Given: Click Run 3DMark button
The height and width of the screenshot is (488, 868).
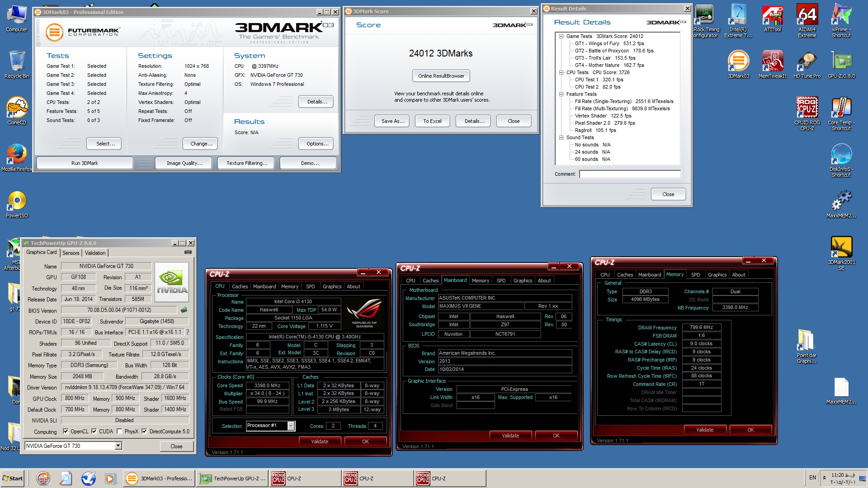Looking at the screenshot, I should click(x=85, y=163).
